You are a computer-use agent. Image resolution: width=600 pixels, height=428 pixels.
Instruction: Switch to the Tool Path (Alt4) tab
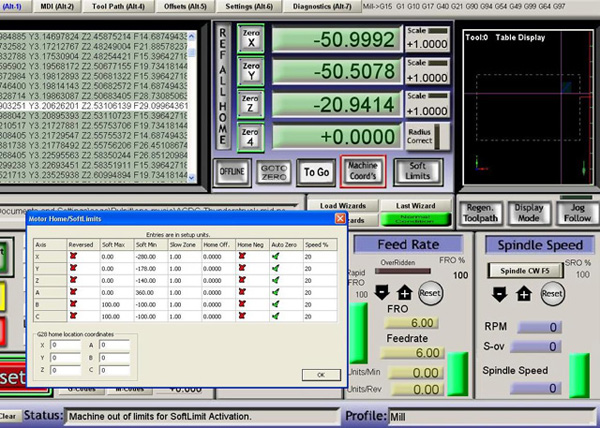coord(118,6)
